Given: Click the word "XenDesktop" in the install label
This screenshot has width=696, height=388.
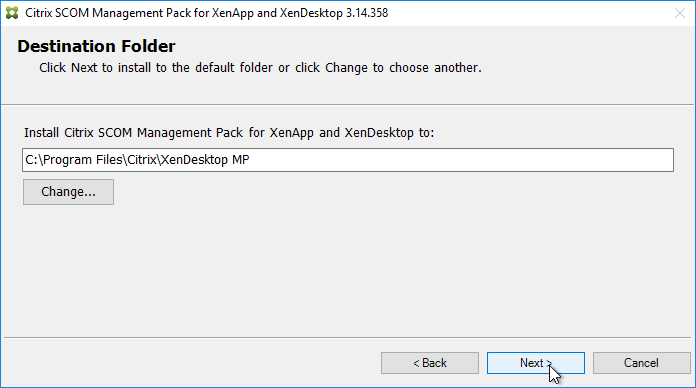Looking at the screenshot, I should point(379,133).
